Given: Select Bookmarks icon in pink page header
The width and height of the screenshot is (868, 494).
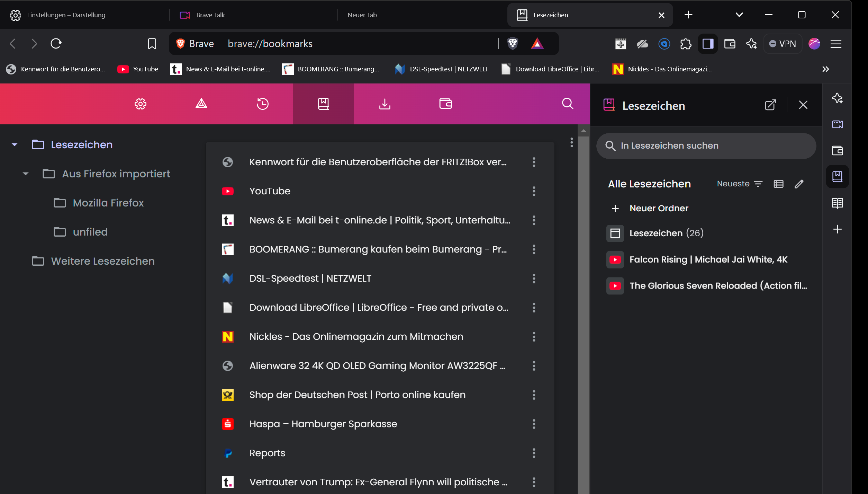Looking at the screenshot, I should [324, 104].
